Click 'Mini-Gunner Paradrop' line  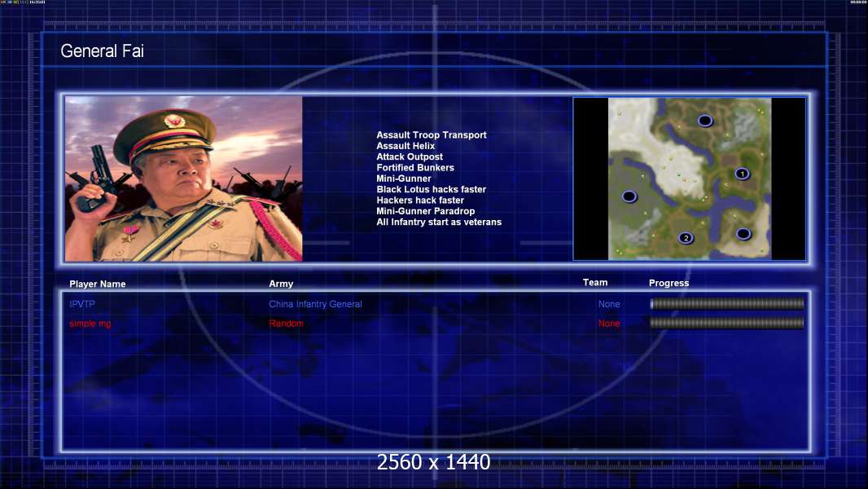pyautogui.click(x=426, y=211)
